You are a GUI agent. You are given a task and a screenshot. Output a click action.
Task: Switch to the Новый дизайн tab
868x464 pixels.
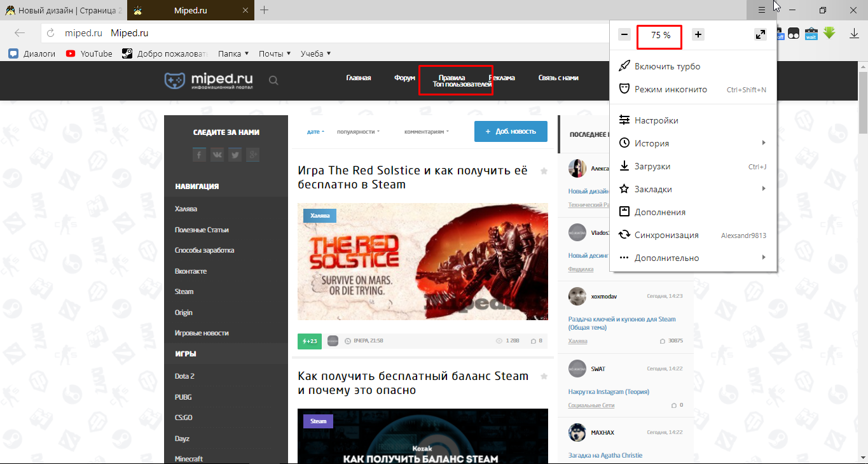pyautogui.click(x=64, y=10)
